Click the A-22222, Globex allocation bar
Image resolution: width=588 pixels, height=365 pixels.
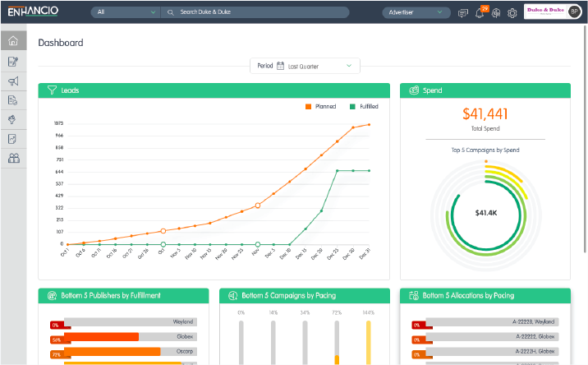(492, 336)
